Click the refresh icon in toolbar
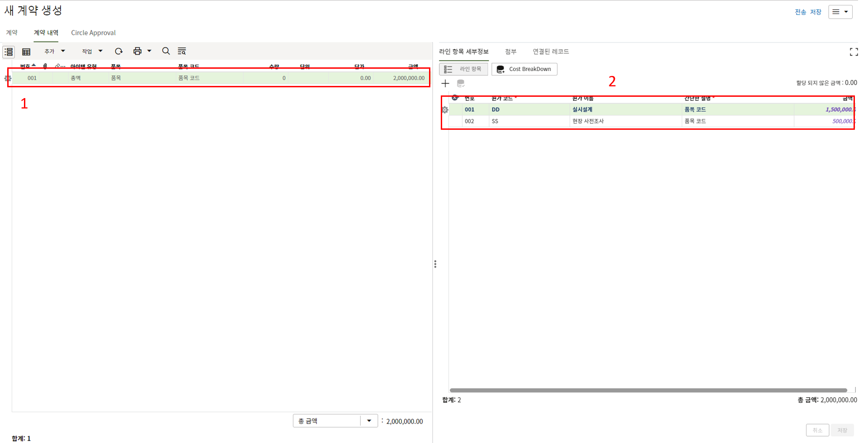The height and width of the screenshot is (443, 868). 118,51
